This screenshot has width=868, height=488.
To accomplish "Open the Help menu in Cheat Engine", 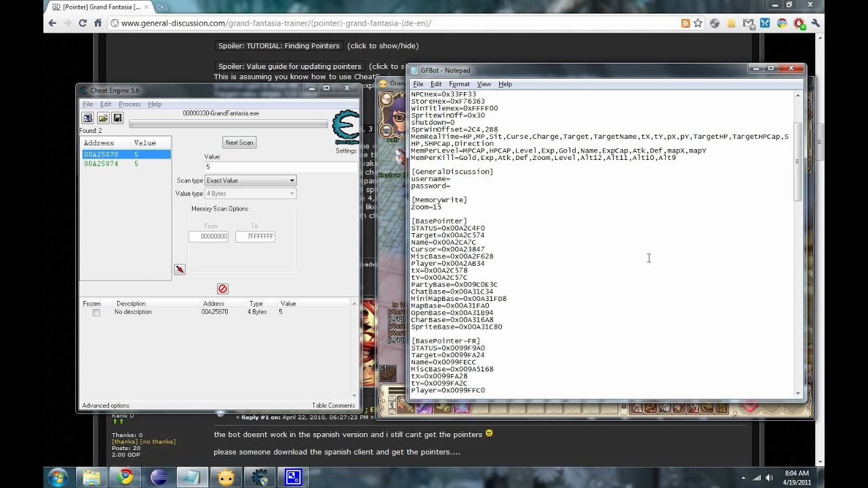I will 155,104.
